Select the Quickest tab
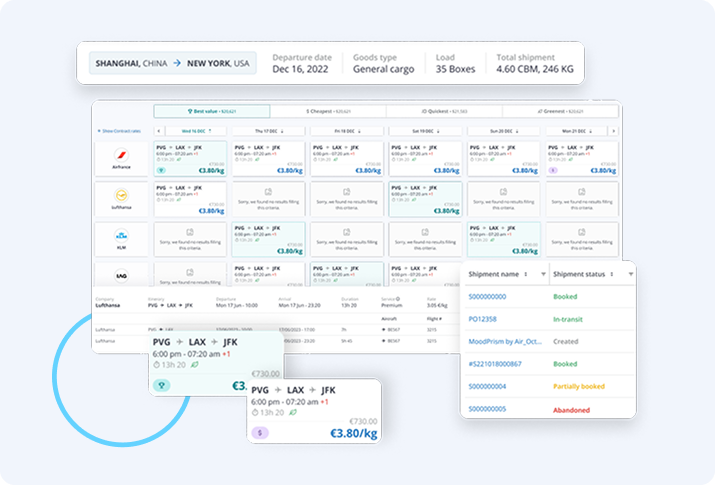Image resolution: width=715 pixels, height=485 pixels. [x=444, y=112]
